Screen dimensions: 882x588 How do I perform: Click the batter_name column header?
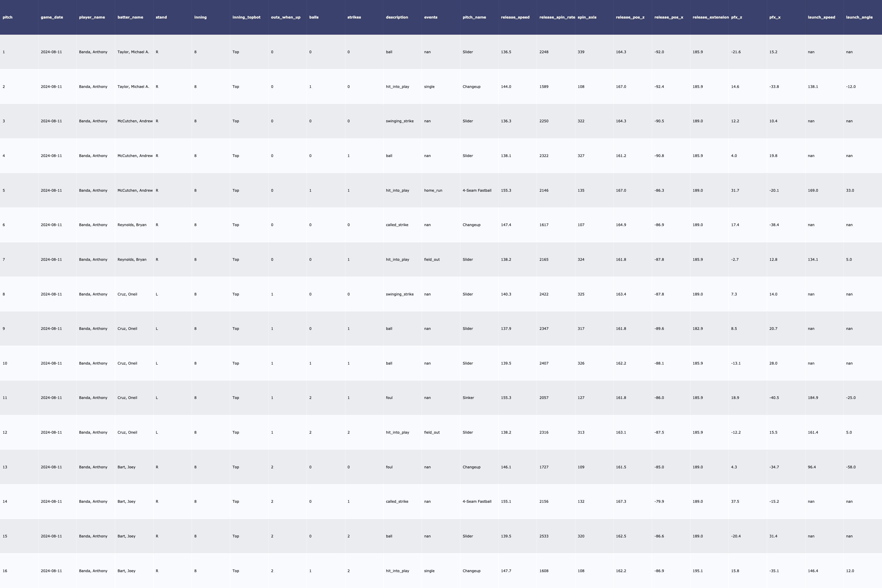pyautogui.click(x=130, y=17)
